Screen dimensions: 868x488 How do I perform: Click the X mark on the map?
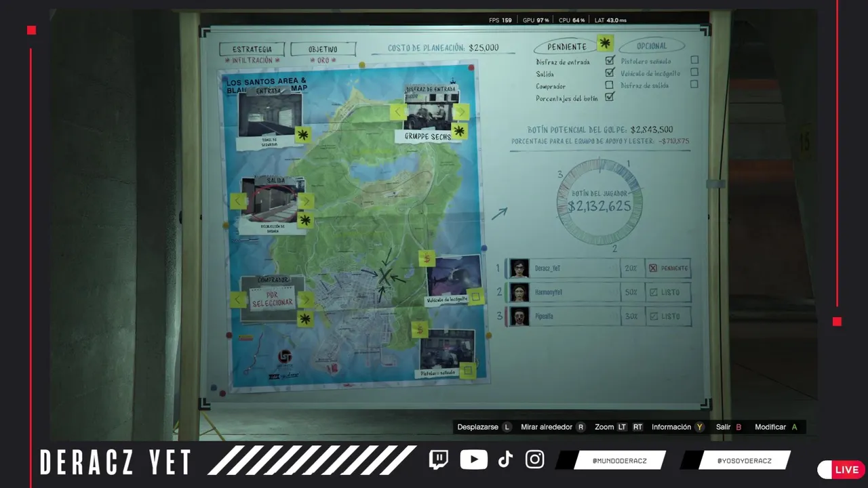point(384,276)
